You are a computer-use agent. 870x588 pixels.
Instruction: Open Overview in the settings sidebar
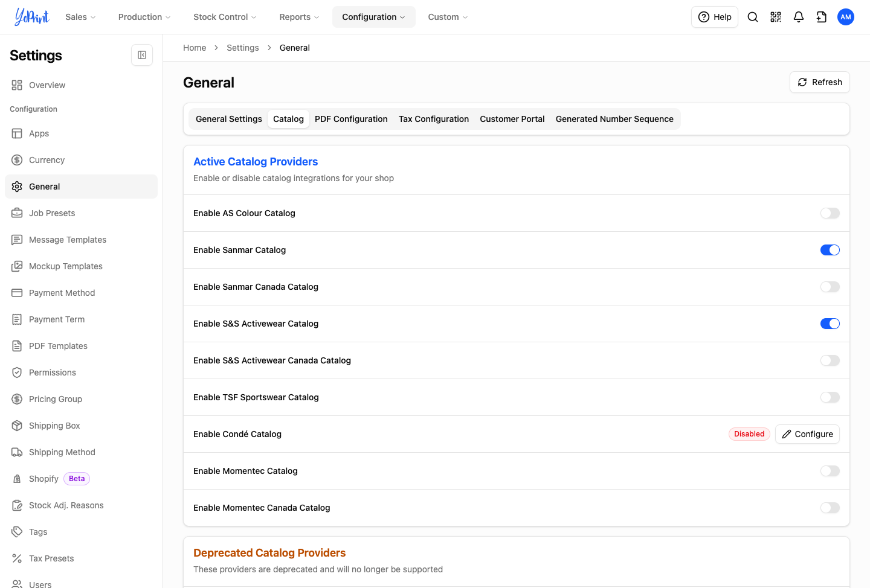[81, 85]
